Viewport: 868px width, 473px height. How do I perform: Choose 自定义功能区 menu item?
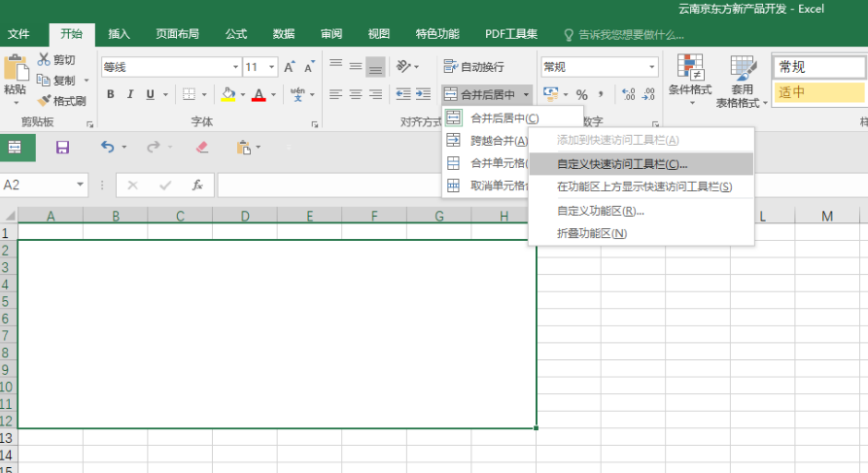point(642,211)
